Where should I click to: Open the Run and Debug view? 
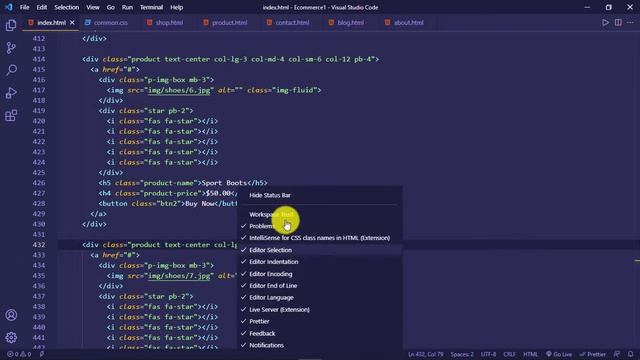tap(11, 93)
